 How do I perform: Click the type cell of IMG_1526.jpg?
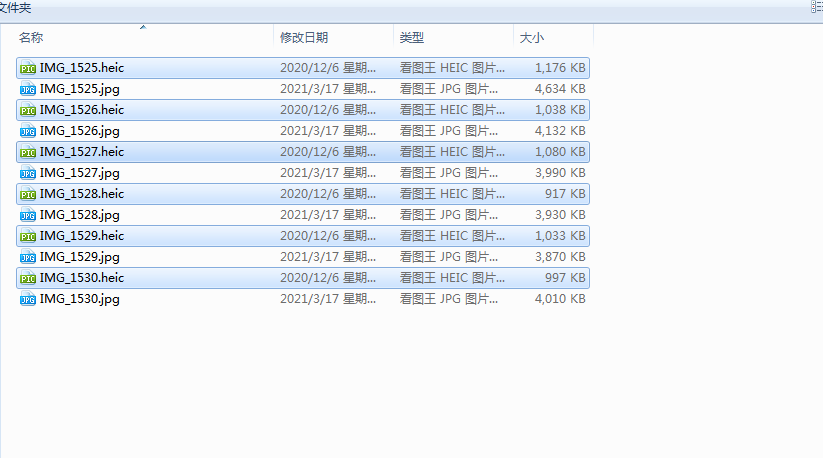449,131
